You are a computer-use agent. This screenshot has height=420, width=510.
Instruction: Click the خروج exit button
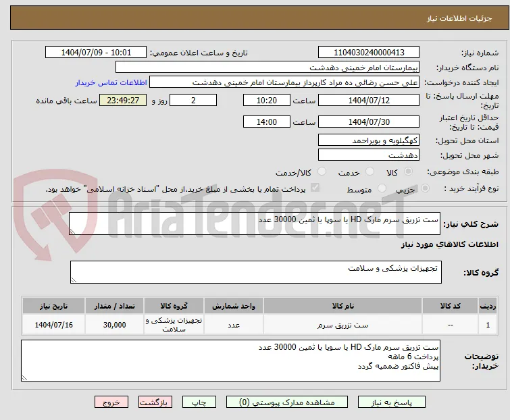pos(111,402)
